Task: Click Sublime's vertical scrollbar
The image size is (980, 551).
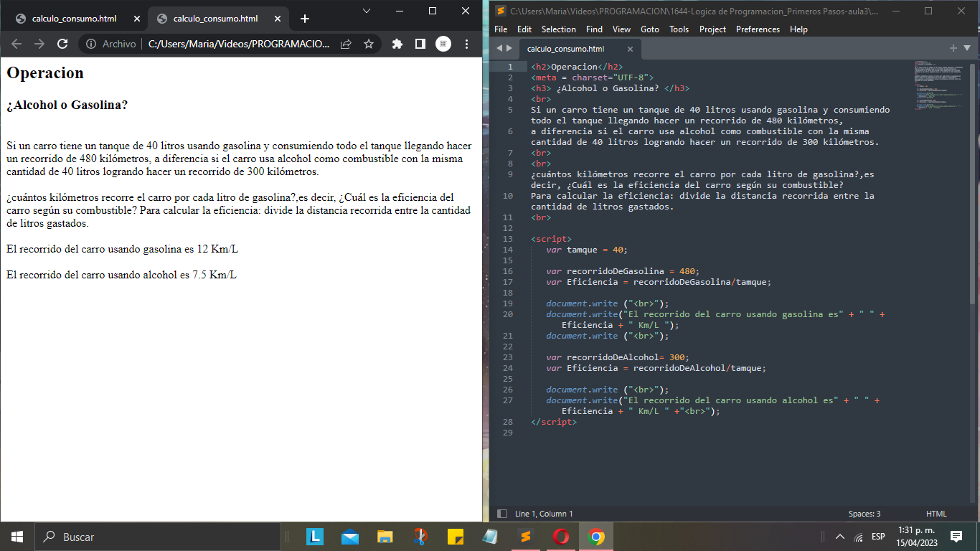Action: (973, 183)
